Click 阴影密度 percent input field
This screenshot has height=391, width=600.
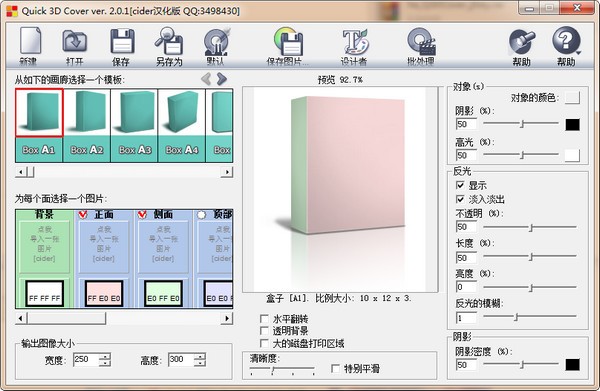(466, 365)
